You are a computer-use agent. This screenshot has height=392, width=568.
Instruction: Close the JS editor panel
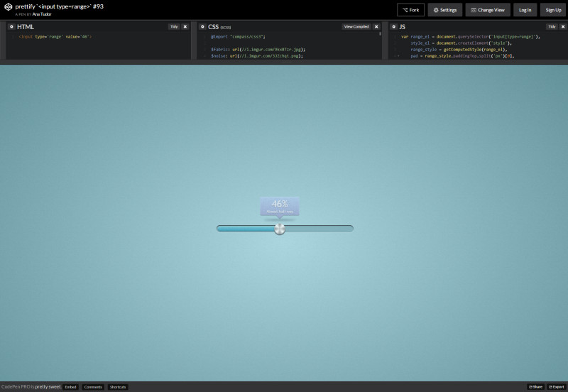point(562,26)
